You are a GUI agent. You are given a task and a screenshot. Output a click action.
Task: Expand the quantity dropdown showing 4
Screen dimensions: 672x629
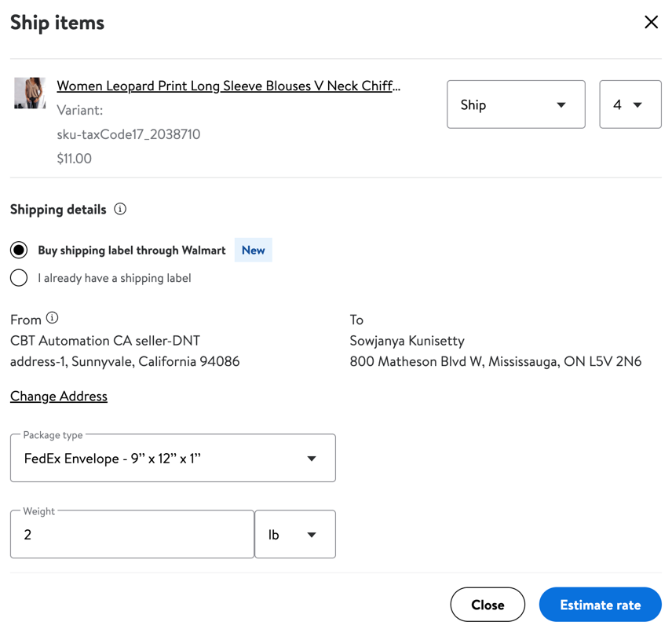point(630,104)
